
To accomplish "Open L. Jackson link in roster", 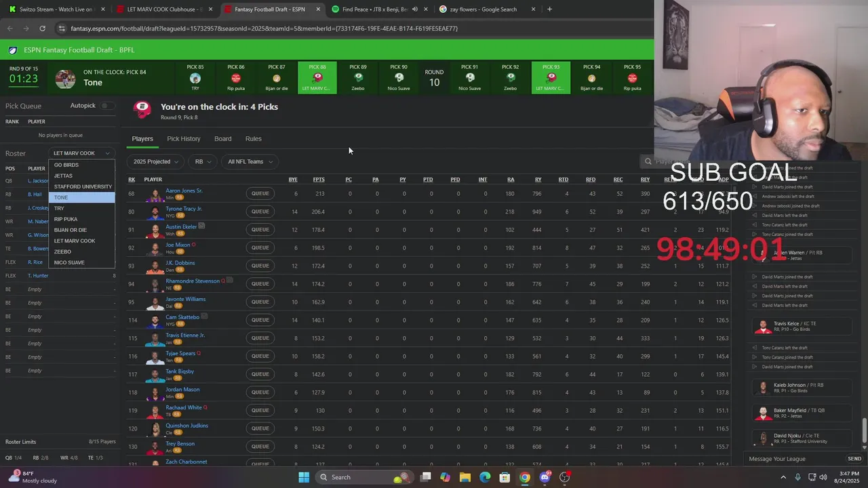I will click(x=38, y=181).
